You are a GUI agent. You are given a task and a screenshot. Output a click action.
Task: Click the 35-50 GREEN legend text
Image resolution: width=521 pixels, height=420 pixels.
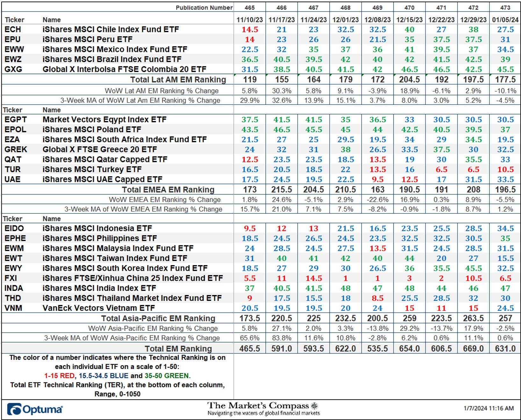[x=167, y=376]
